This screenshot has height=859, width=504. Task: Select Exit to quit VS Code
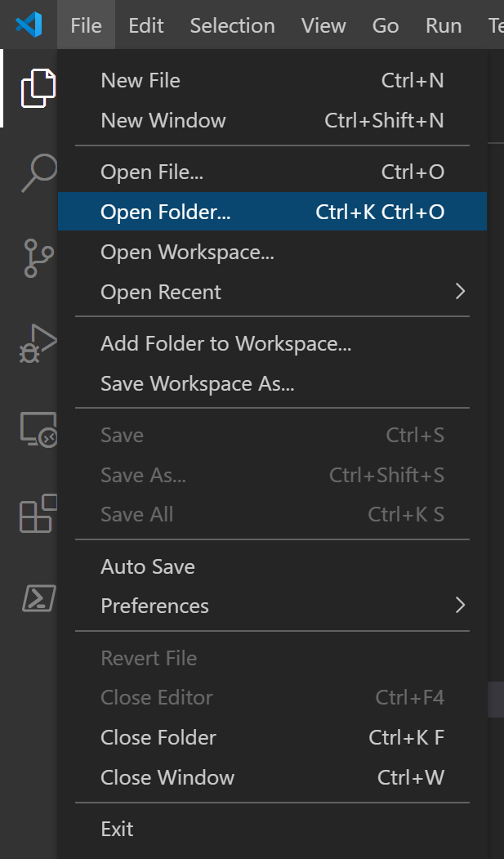(x=117, y=829)
